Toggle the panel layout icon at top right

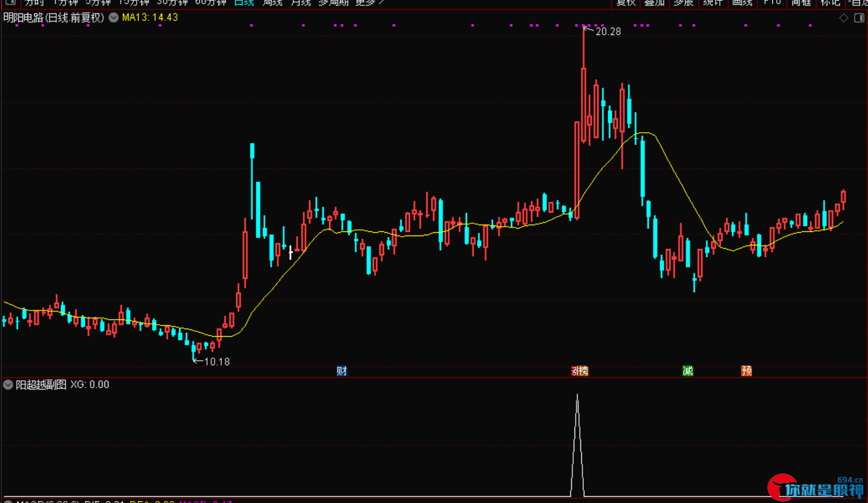tap(861, 18)
